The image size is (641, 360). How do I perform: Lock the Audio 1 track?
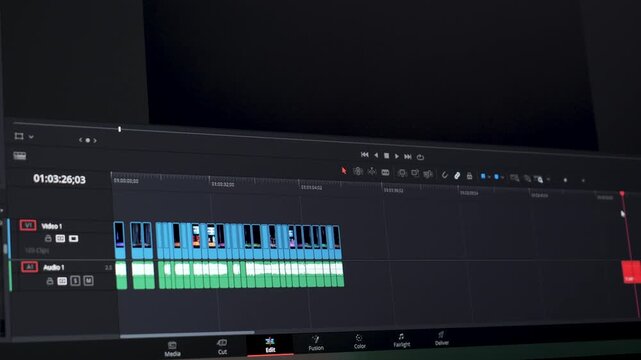(49, 281)
